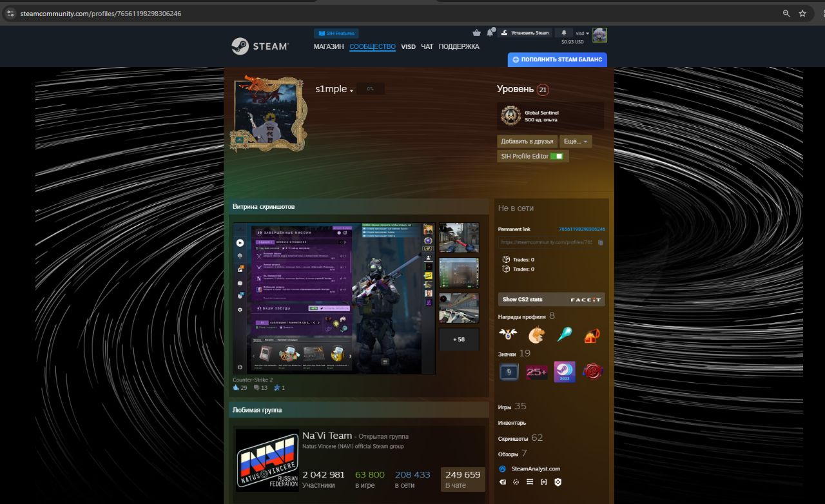Open the main Counter-Strike 2 showcase screenshot

334,298
